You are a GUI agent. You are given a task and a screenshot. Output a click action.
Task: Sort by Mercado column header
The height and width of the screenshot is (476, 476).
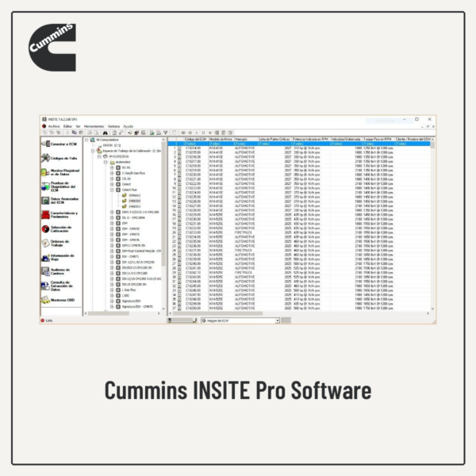pyautogui.click(x=246, y=139)
